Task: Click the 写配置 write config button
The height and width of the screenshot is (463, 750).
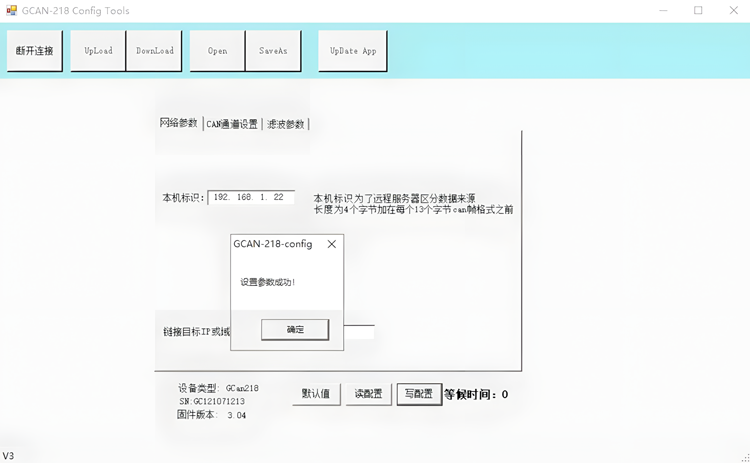Action: pyautogui.click(x=419, y=394)
